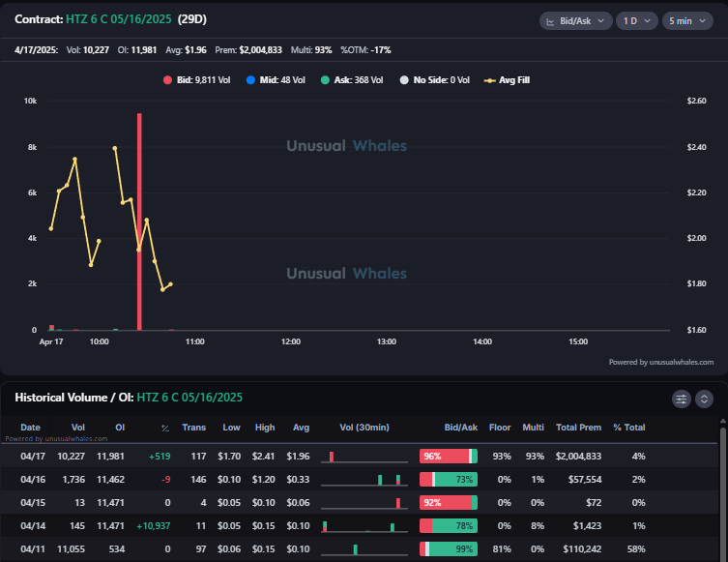
Task: Click the last Avg Fill point near $1.80
Action: click(170, 284)
